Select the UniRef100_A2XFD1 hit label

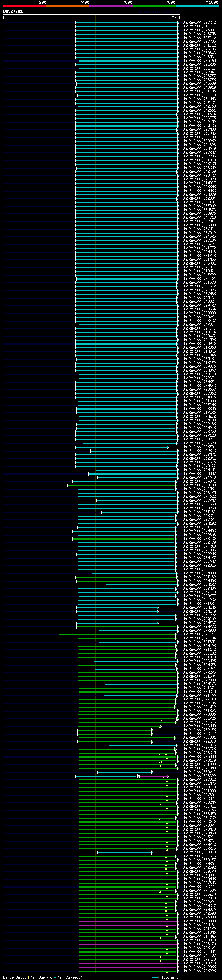click(199, 447)
